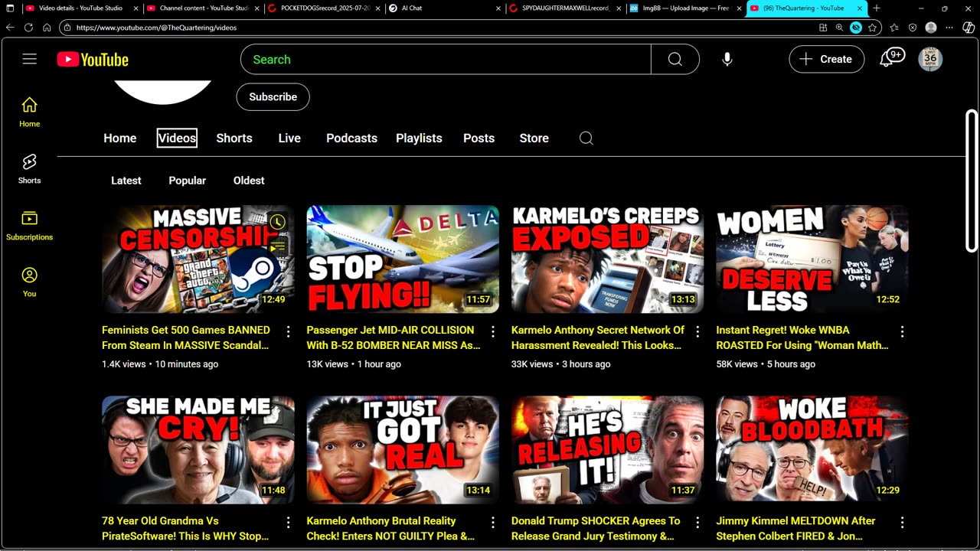Screen dimensions: 980x551
Task: Open browser settings and more menu
Action: click(949, 27)
